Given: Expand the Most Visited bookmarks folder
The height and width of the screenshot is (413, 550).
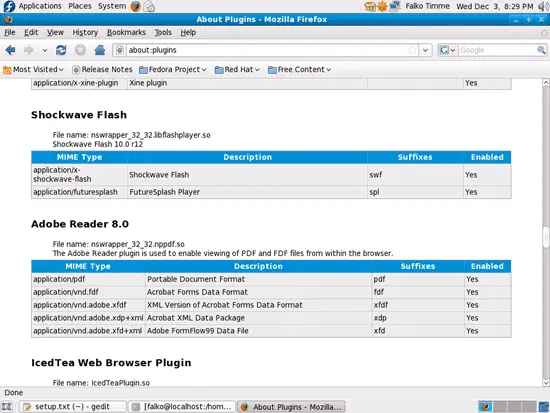Looking at the screenshot, I should 33,69.
